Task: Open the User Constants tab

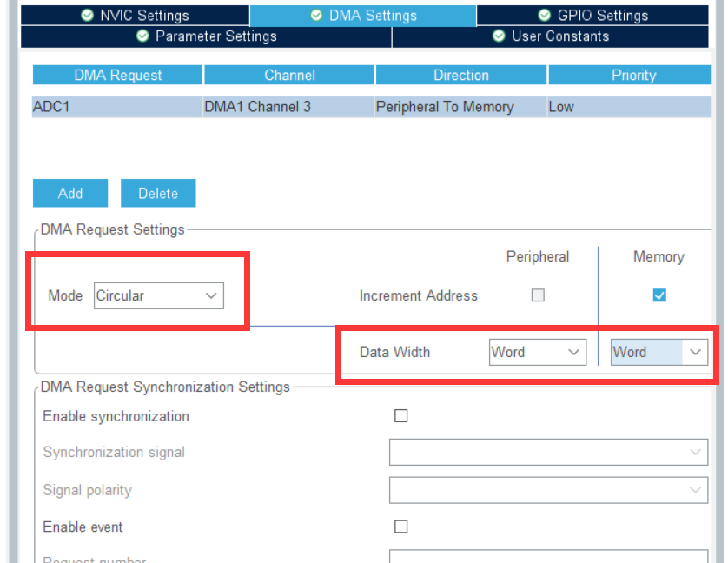Action: point(550,36)
